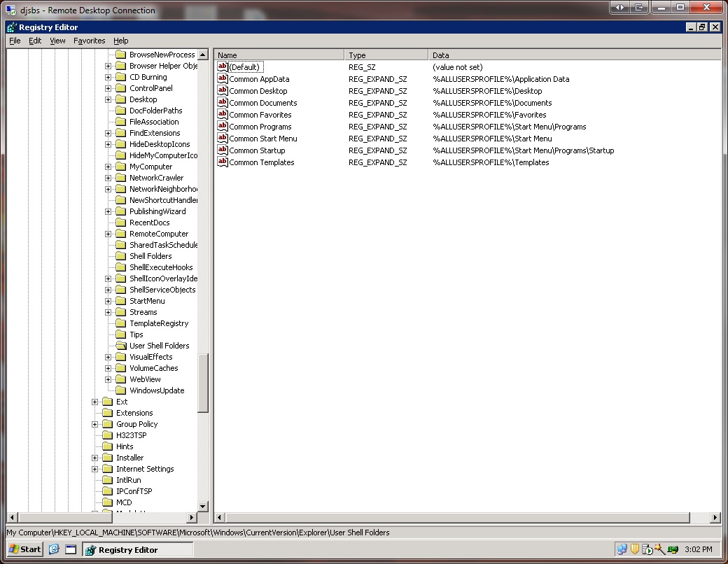The image size is (728, 564).
Task: Click the Registry Editor title bar icon
Action: pyautogui.click(x=12, y=27)
